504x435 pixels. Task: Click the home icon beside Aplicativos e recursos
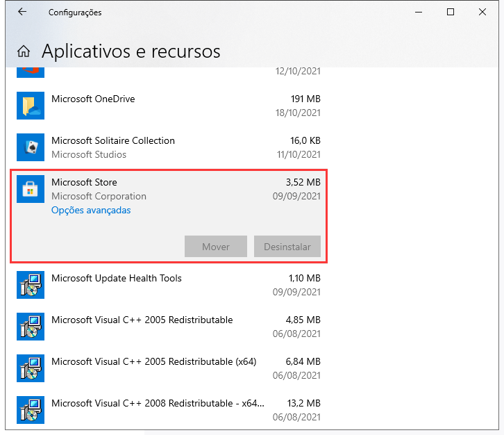pyautogui.click(x=24, y=51)
